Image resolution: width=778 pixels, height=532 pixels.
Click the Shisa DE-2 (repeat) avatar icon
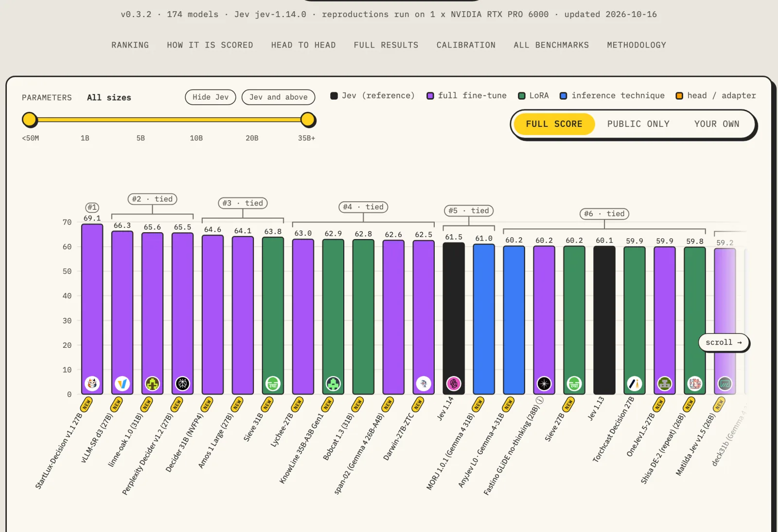tap(695, 384)
